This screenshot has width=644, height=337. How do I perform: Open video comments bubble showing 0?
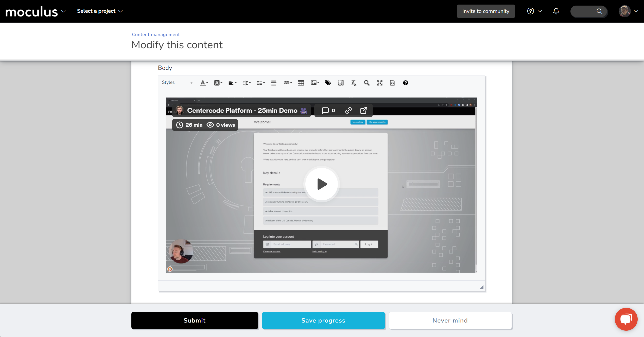[328, 110]
